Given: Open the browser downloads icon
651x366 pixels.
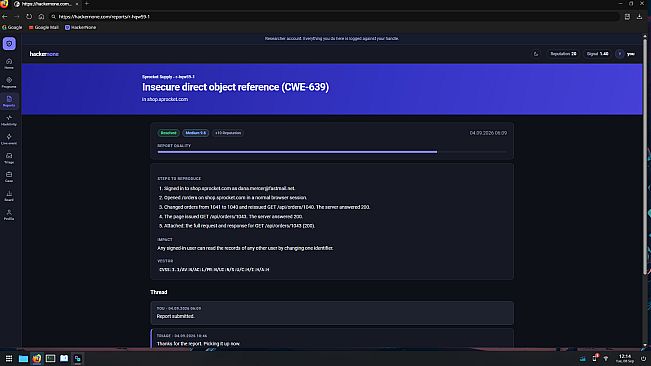Looking at the screenshot, I should (639, 17).
